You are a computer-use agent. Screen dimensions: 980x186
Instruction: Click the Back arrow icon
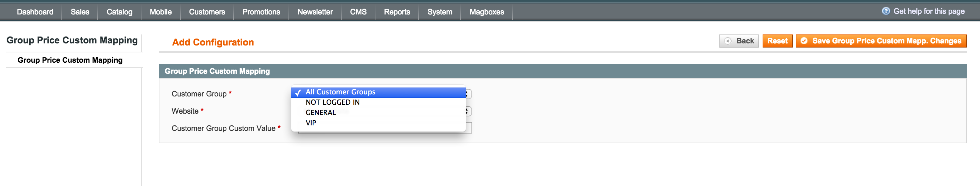[x=727, y=41]
